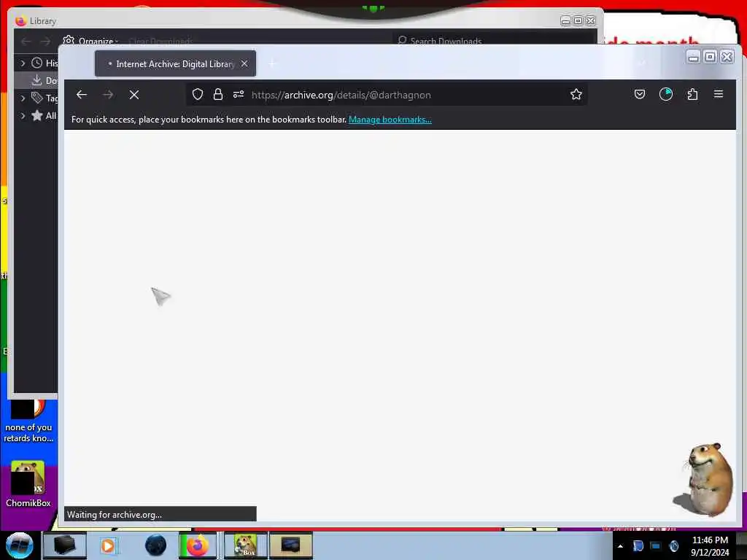Open the blue flag tray icon

coord(638,545)
